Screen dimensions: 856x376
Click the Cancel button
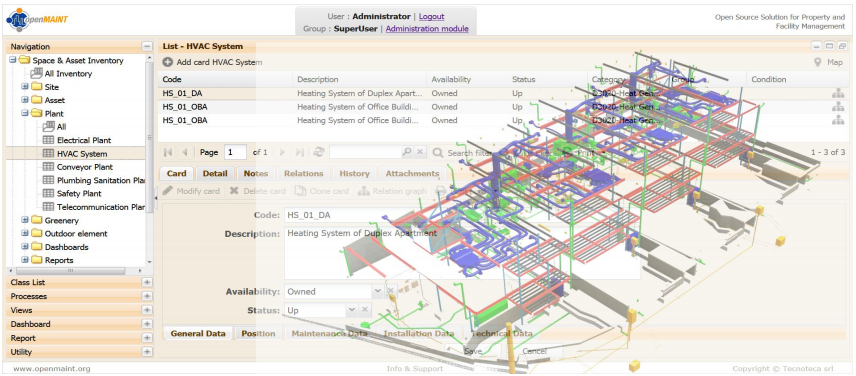[x=534, y=351]
